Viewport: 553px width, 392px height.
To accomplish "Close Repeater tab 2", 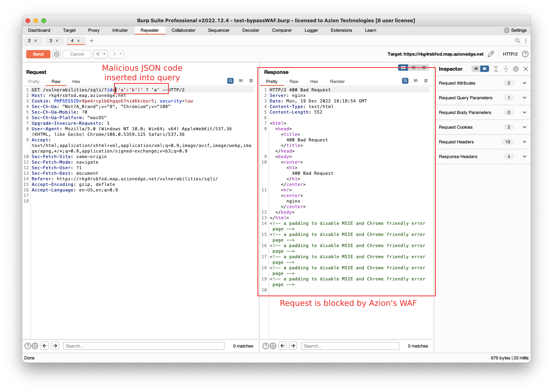I will tap(35, 41).
